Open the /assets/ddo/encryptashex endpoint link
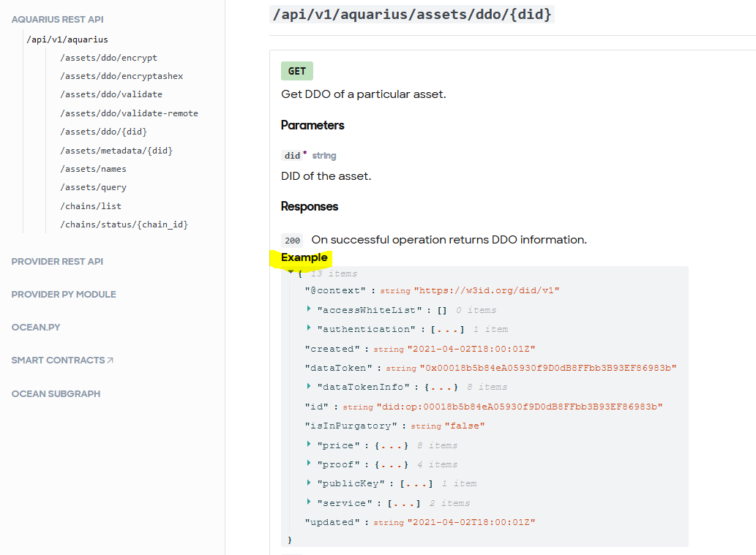The width and height of the screenshot is (756, 555). click(121, 76)
